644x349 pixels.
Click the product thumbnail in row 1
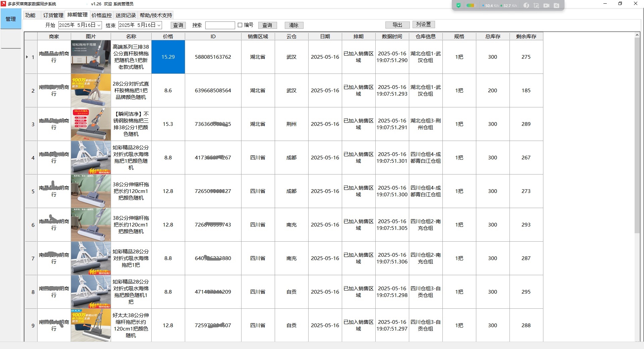91,57
